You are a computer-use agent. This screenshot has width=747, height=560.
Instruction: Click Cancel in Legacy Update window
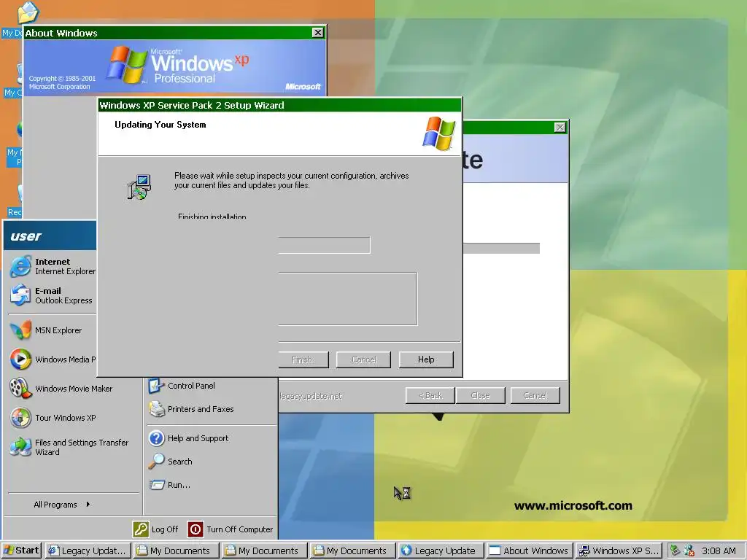point(535,395)
